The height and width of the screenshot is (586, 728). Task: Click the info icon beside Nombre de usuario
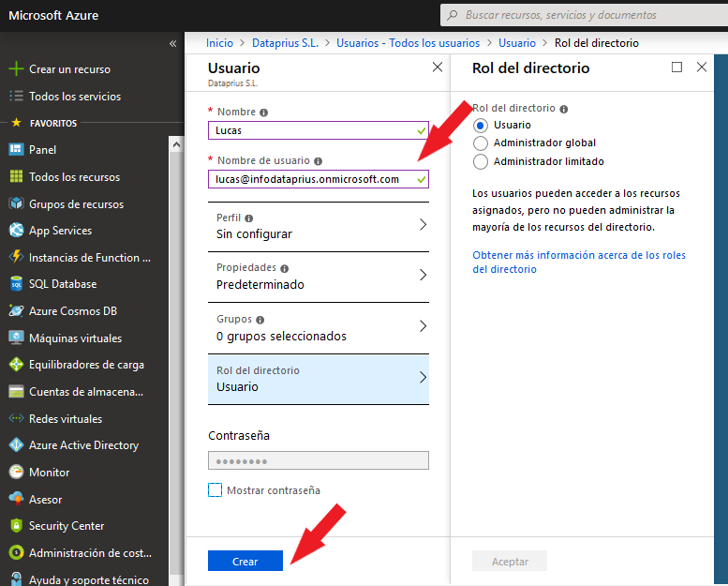318,161
